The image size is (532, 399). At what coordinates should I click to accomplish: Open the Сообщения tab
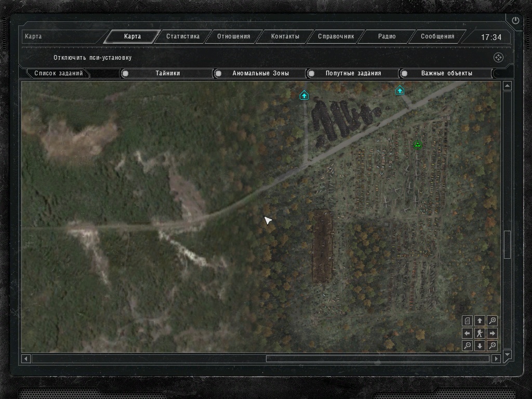click(437, 36)
